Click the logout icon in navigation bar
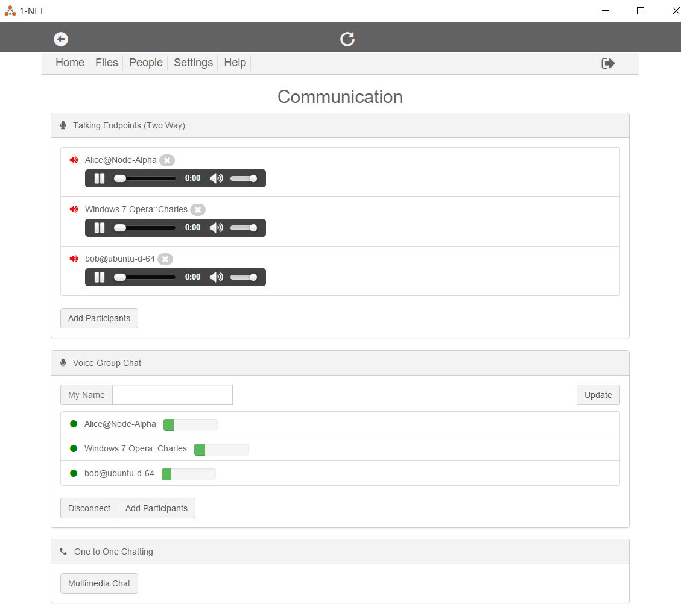This screenshot has height=616, width=681. pos(608,63)
